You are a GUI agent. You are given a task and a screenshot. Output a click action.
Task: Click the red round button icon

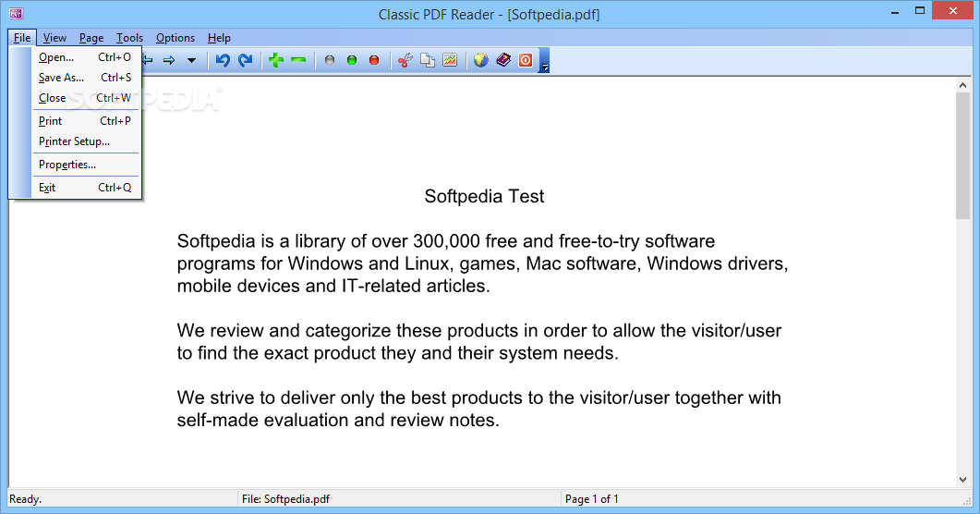(x=374, y=60)
